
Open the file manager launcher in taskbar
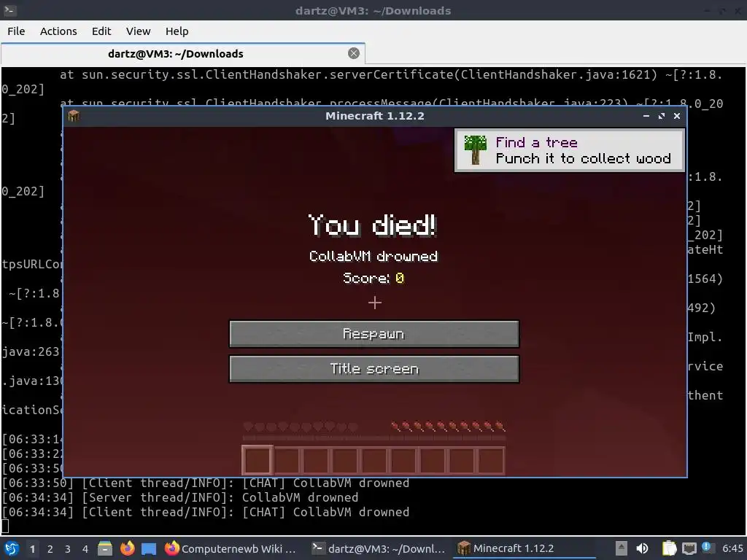(x=105, y=548)
